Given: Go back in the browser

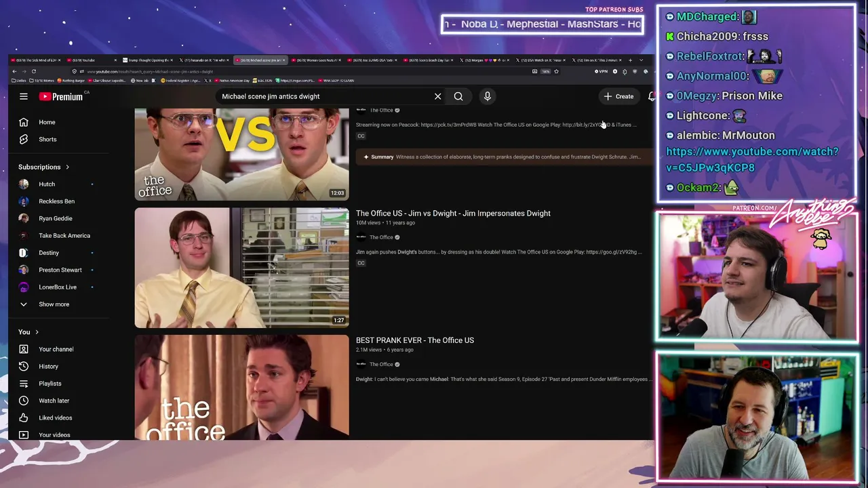Looking at the screenshot, I should 14,71.
